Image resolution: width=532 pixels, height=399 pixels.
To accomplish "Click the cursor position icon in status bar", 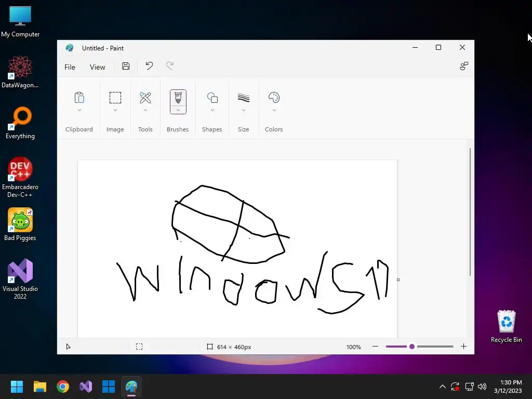I will coord(68,347).
